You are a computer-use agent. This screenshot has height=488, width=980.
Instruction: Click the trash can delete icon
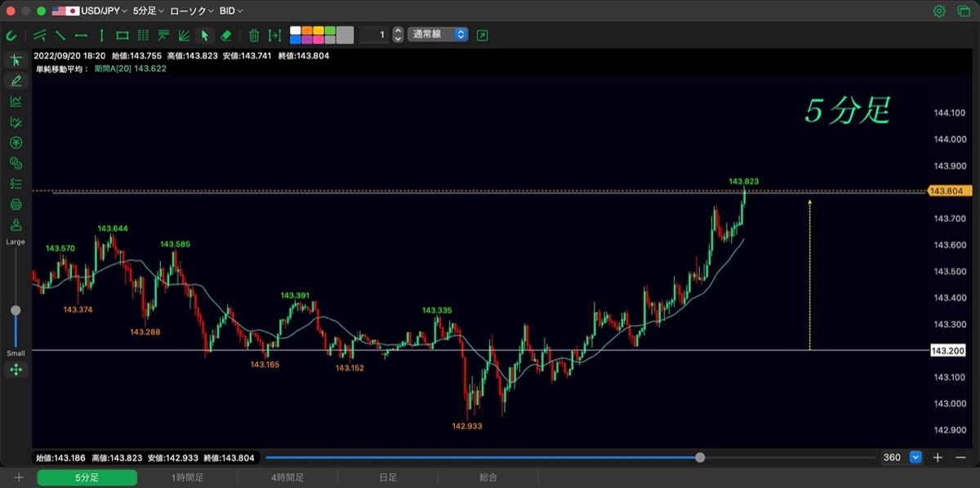(254, 35)
